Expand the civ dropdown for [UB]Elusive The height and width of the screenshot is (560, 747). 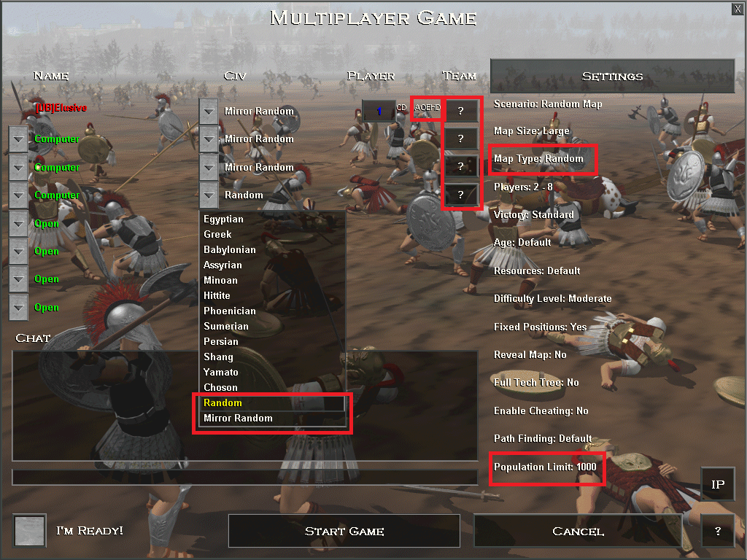(x=208, y=112)
